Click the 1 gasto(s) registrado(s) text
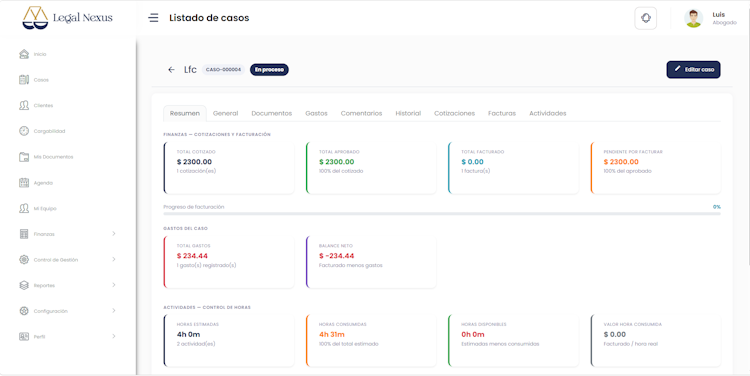 tap(206, 265)
